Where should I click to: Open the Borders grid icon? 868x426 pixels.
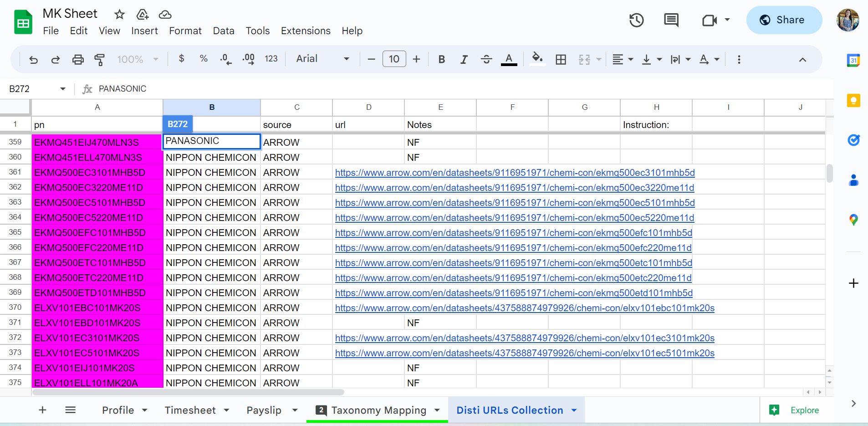561,59
